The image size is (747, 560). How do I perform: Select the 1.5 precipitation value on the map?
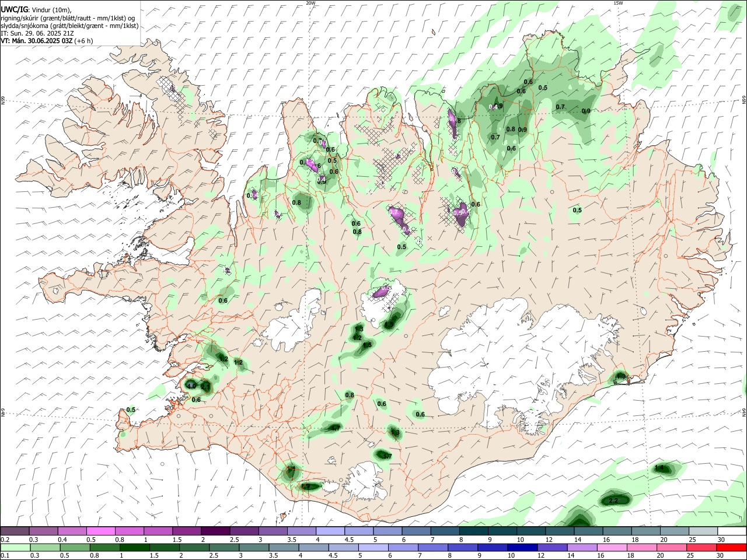point(367,345)
